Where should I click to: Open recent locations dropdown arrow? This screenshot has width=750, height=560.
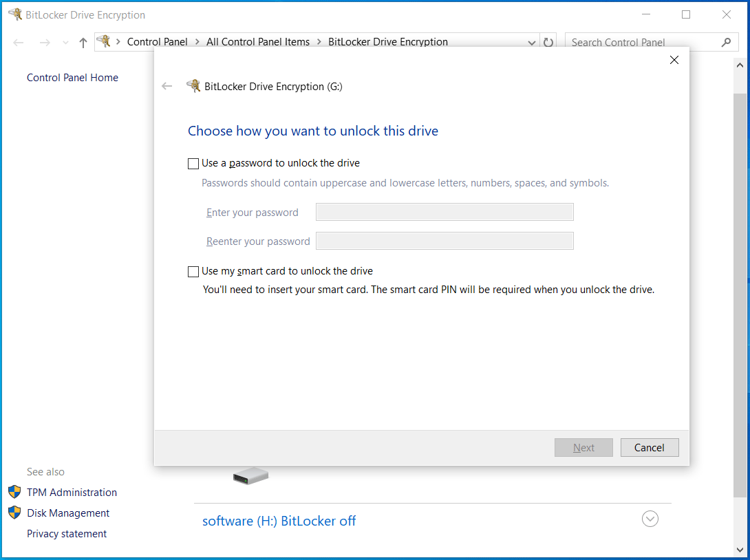point(65,43)
